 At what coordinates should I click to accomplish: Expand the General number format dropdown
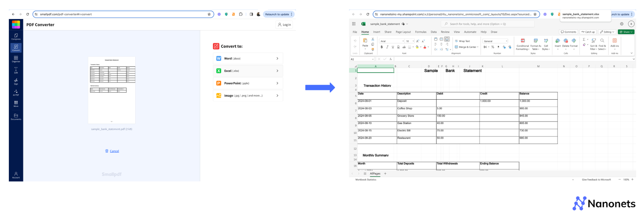[x=495, y=41]
